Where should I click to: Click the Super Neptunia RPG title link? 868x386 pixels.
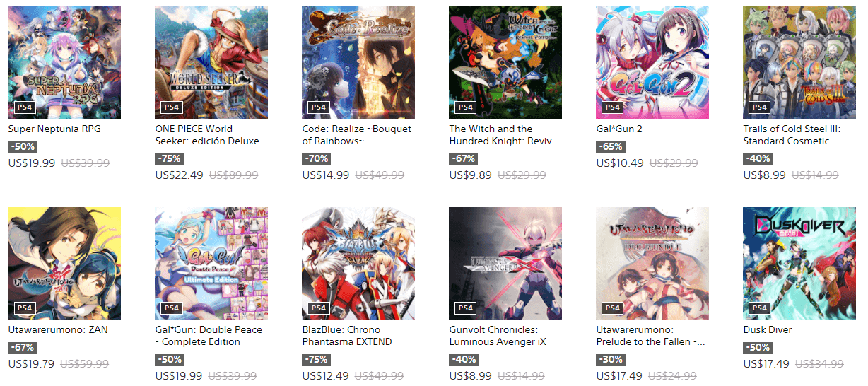tap(54, 129)
